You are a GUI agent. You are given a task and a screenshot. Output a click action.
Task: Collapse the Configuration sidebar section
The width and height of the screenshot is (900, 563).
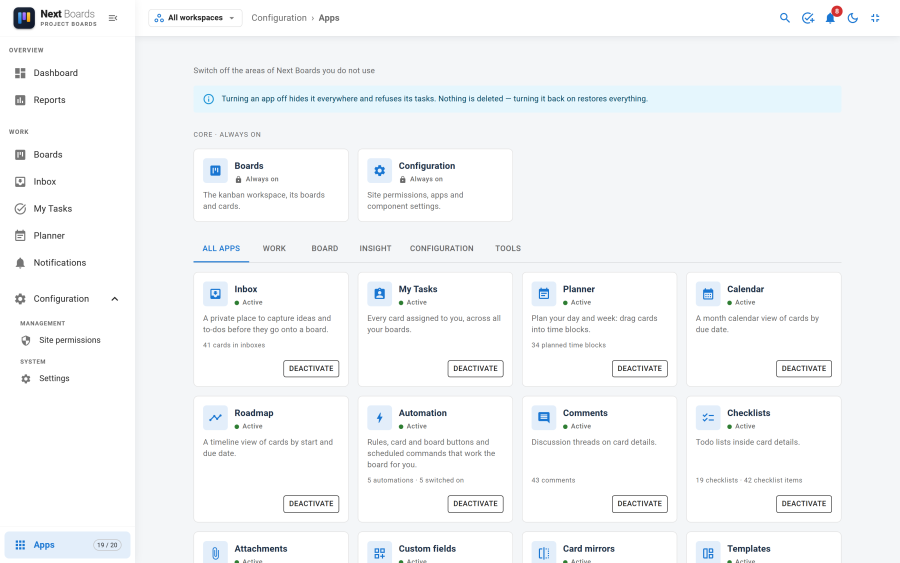coord(67,299)
